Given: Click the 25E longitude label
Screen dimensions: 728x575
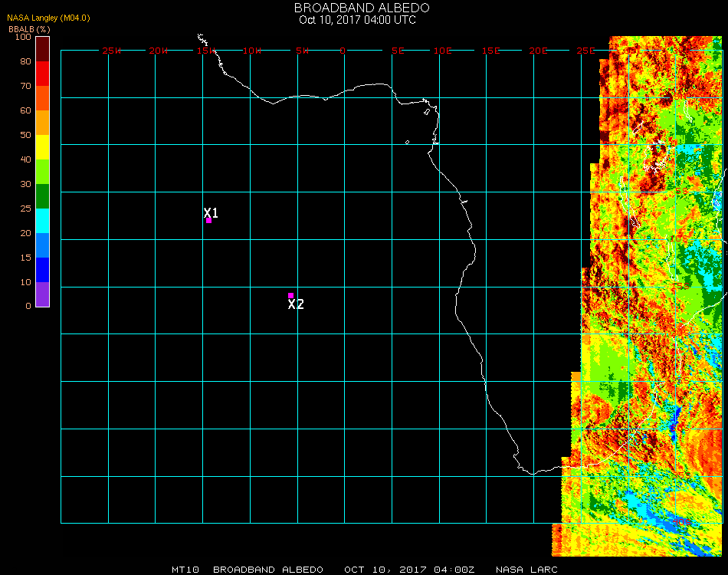Looking at the screenshot, I should (x=585, y=51).
